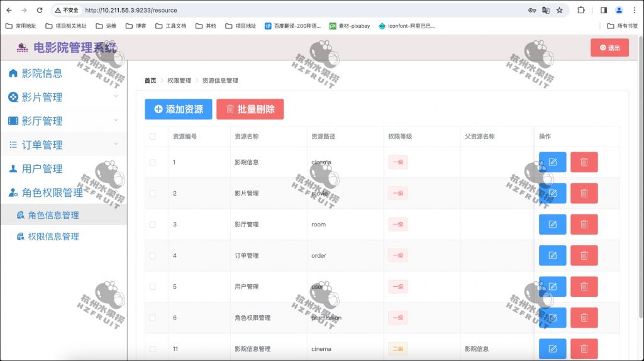Image resolution: width=644 pixels, height=361 pixels.
Task: Open the 影片管理 sidebar menu
Action: pyautogui.click(x=64, y=97)
